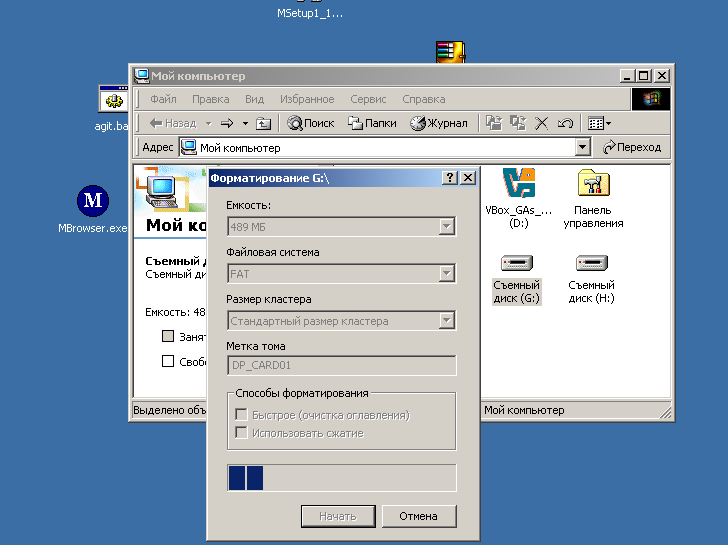This screenshot has width=728, height=545.
Task: Click the Delete X toolbar icon
Action: [541, 123]
